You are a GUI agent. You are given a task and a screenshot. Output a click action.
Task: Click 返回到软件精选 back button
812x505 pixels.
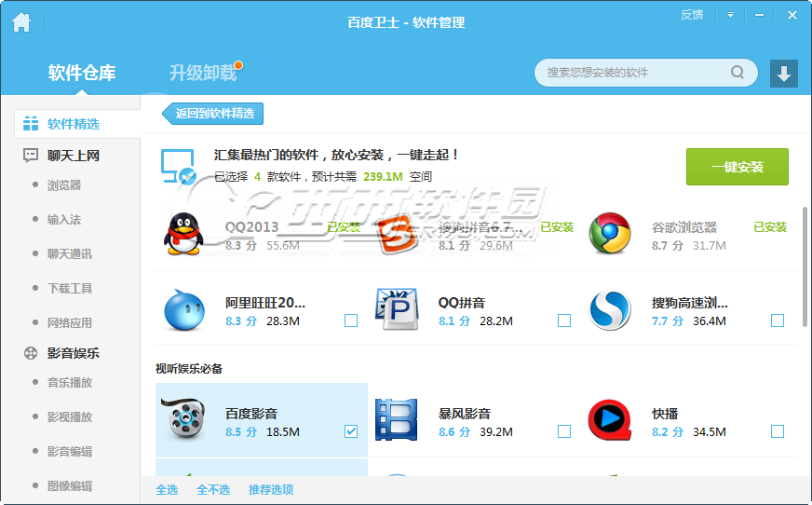(x=213, y=114)
